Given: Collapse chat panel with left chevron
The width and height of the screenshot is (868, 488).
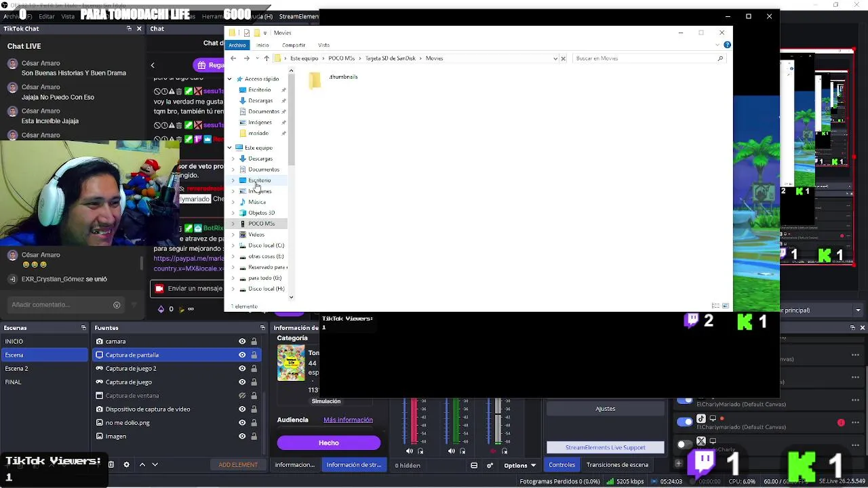Looking at the screenshot, I should coord(153,65).
